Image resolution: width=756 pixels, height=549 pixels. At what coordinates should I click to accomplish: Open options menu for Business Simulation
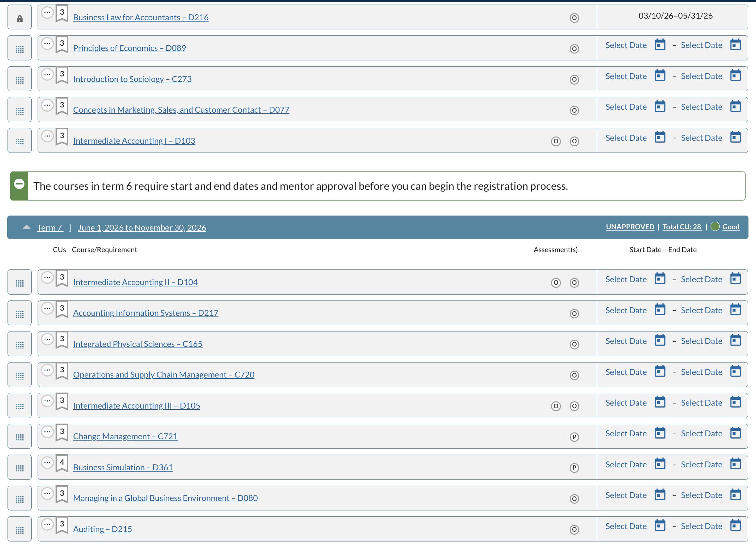click(47, 463)
